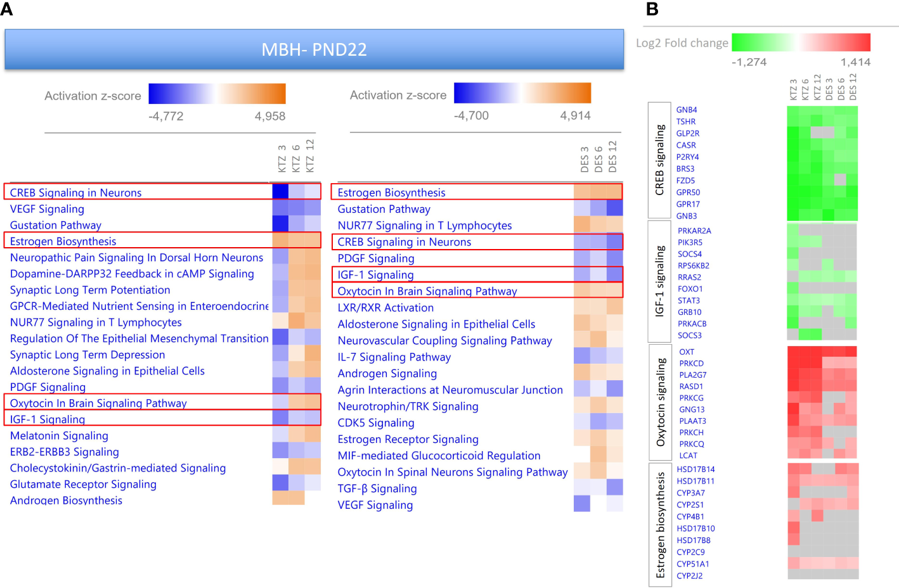
Task: Click MIF-mediated Glucocorticoid Regulation
Action: [x=439, y=456]
